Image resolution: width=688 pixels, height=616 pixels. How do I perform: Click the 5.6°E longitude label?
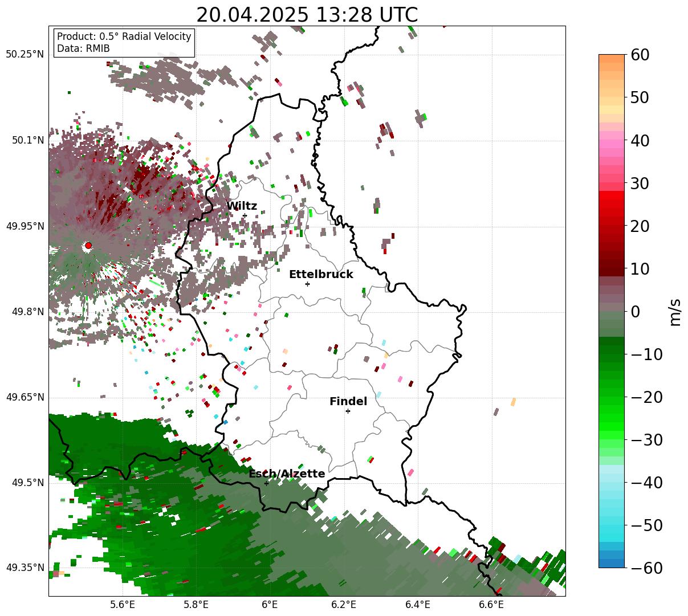[x=123, y=605]
